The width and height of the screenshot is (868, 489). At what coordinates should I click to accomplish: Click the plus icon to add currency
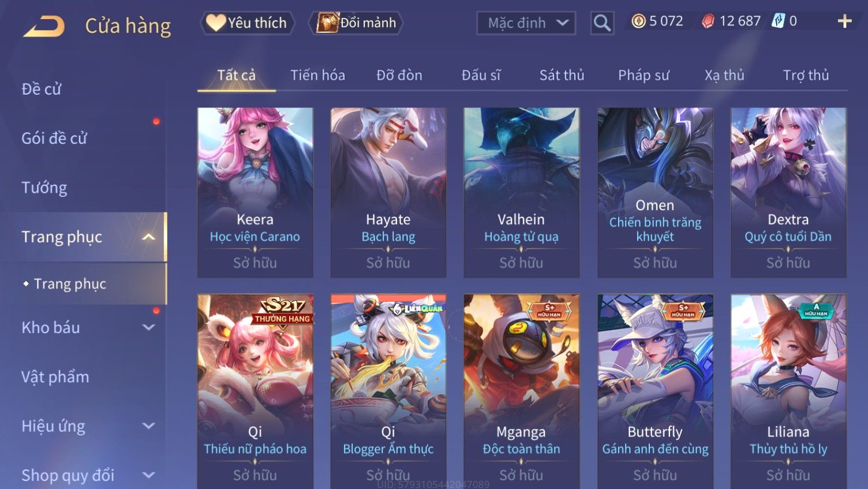coord(844,21)
